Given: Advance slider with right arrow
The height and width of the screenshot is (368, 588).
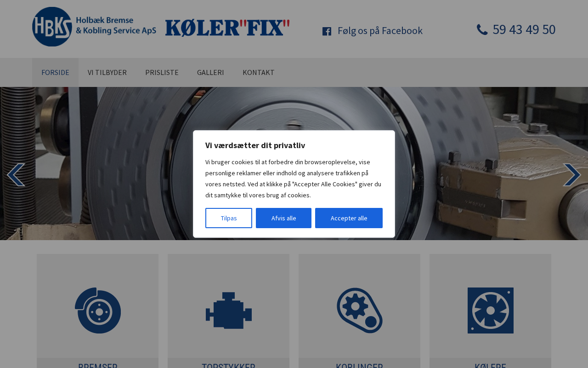Looking at the screenshot, I should point(572,175).
